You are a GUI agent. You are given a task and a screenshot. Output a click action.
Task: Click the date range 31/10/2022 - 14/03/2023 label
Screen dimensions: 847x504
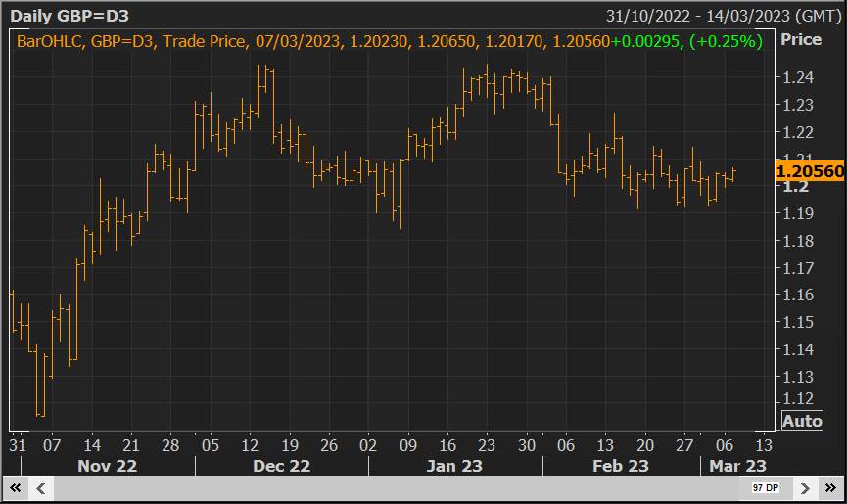[x=724, y=16]
